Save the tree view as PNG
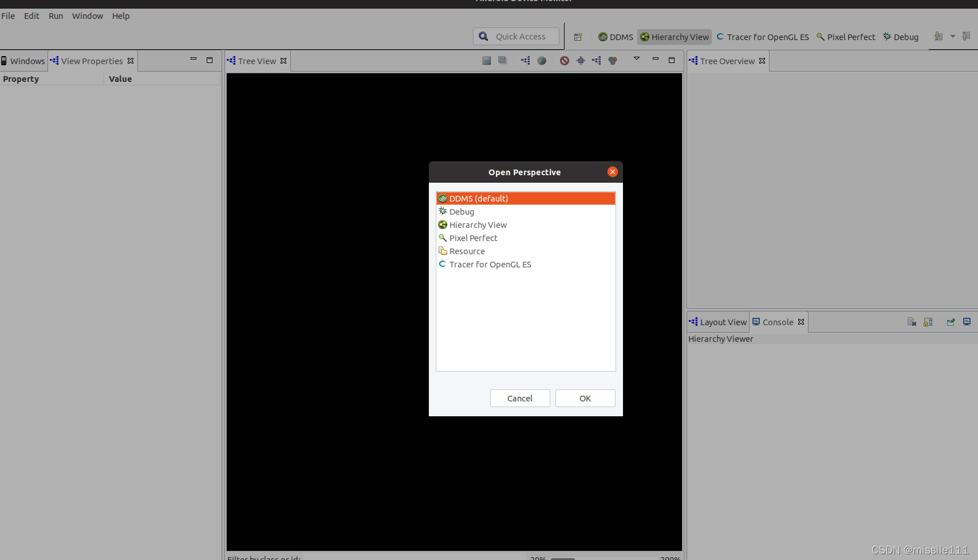978x560 pixels. [x=486, y=60]
